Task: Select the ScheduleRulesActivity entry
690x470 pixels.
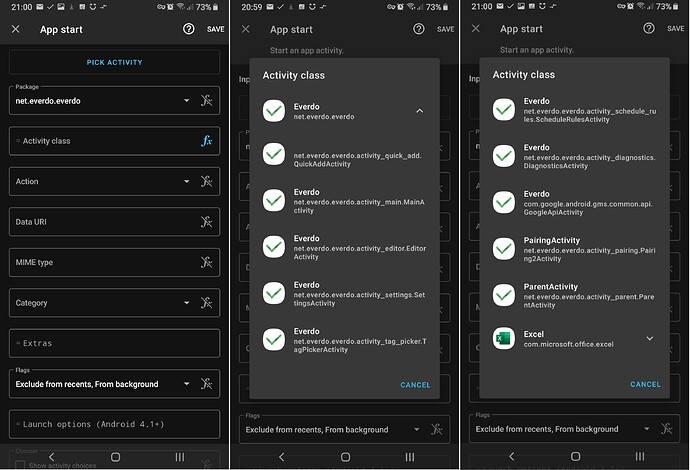Action: [x=574, y=110]
